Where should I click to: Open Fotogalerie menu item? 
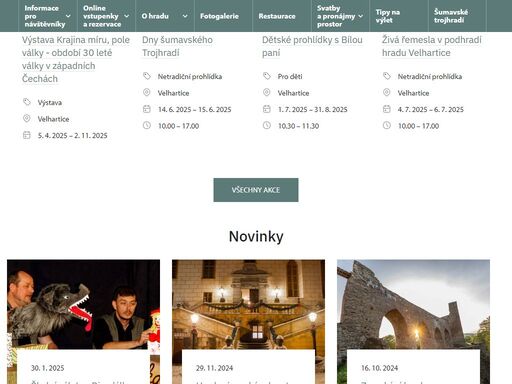coord(219,16)
